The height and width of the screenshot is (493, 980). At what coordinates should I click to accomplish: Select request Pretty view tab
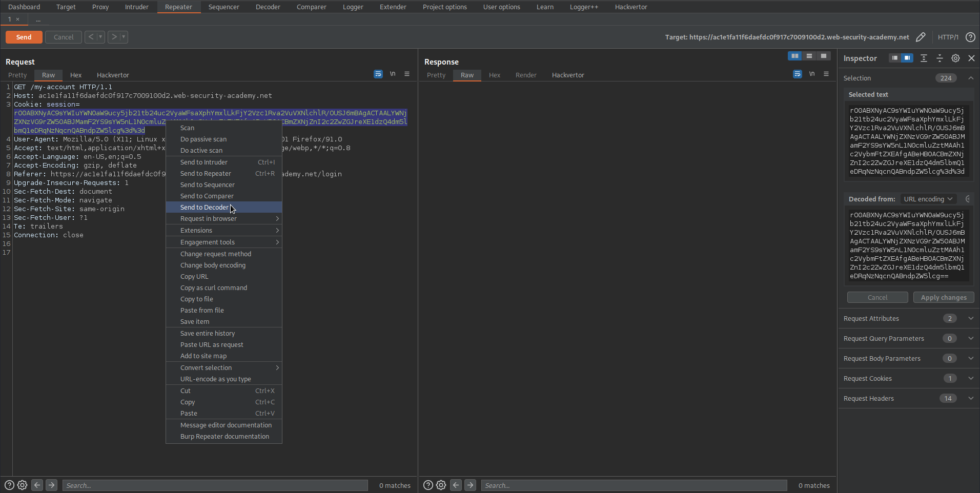[x=17, y=75]
